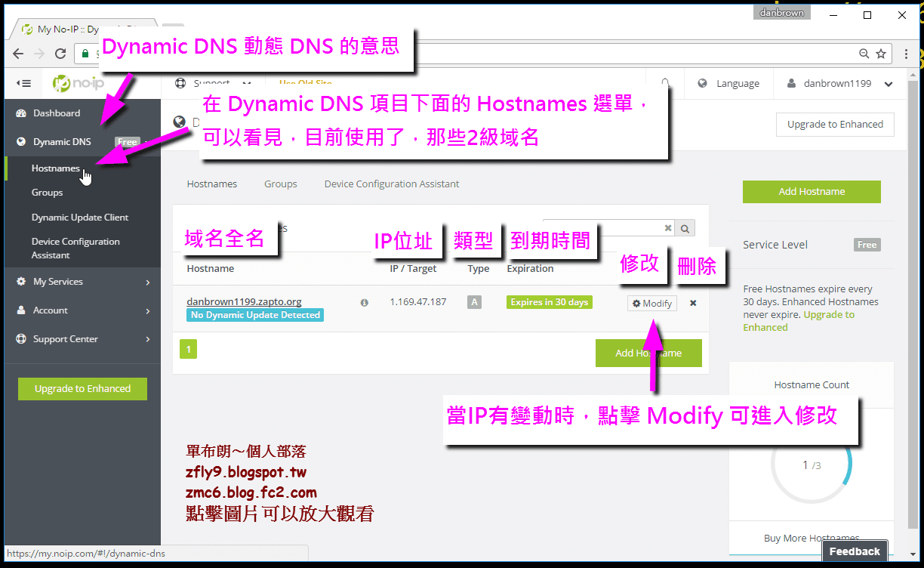Click Expires in 30 days badge
This screenshot has height=568, width=924.
[x=550, y=302]
